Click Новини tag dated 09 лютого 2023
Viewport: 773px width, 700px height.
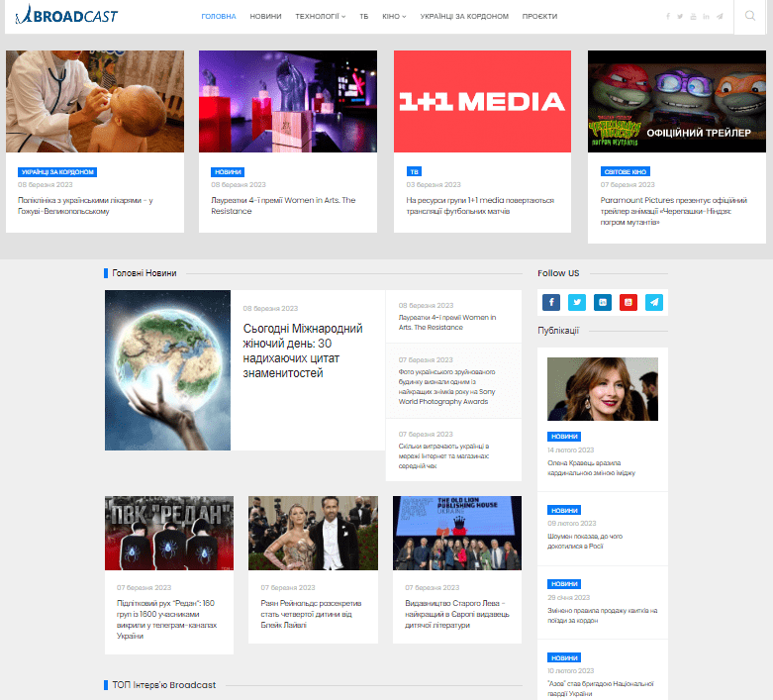pos(564,510)
